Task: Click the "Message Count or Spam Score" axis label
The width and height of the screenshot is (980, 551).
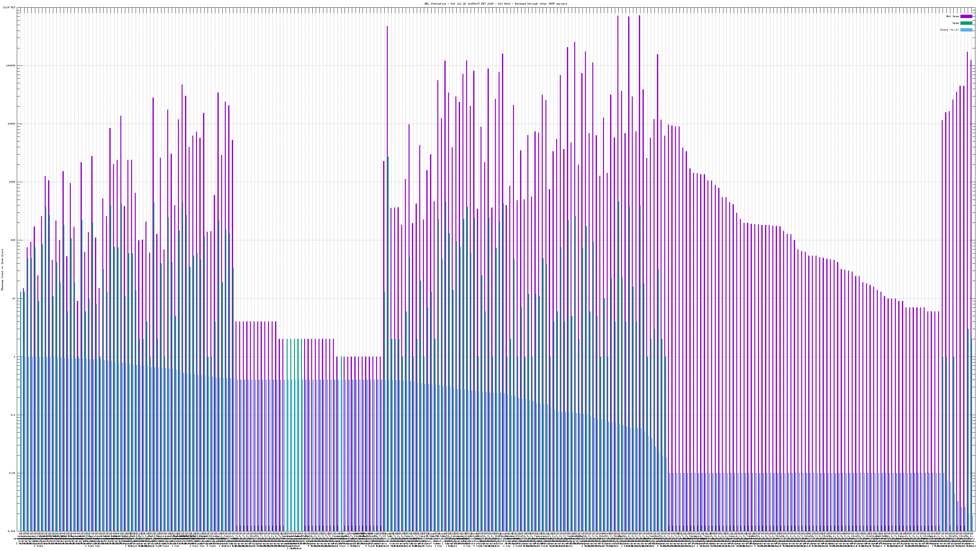Action: click(2, 270)
